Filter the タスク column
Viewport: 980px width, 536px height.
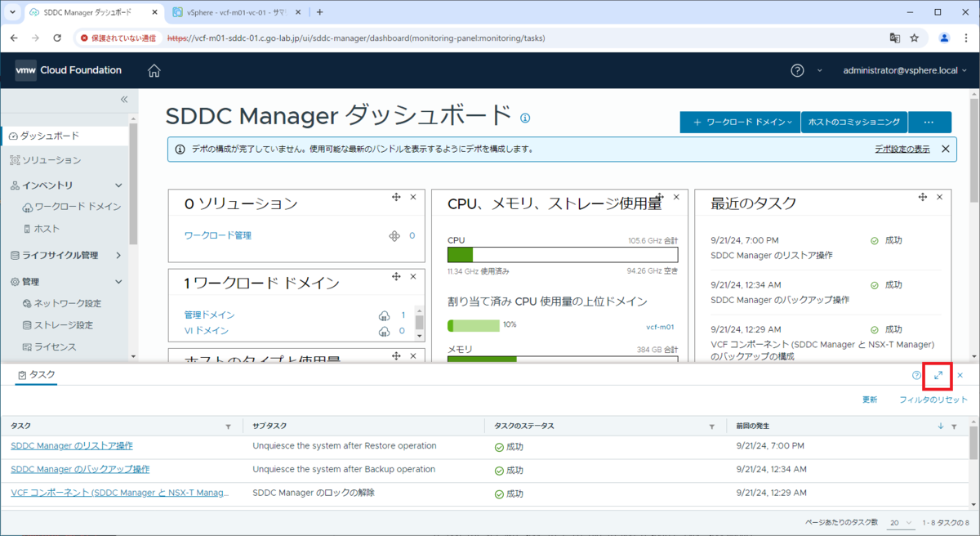pos(228,427)
